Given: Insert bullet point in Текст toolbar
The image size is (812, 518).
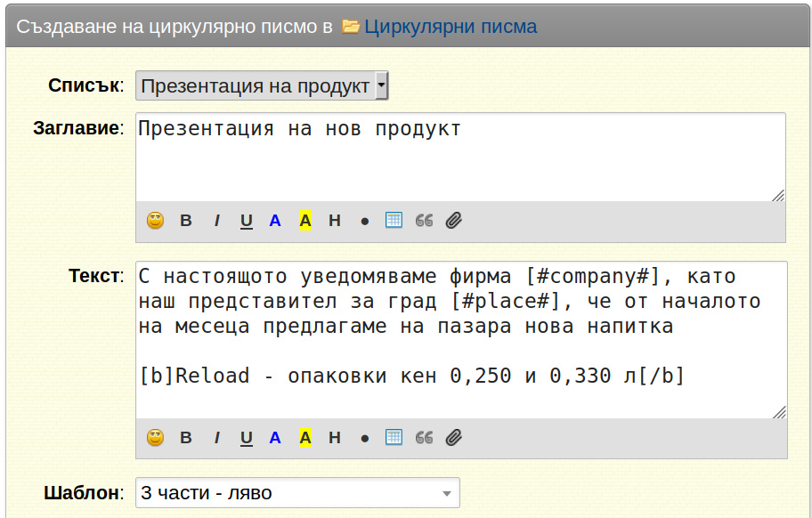Looking at the screenshot, I should (364, 440).
